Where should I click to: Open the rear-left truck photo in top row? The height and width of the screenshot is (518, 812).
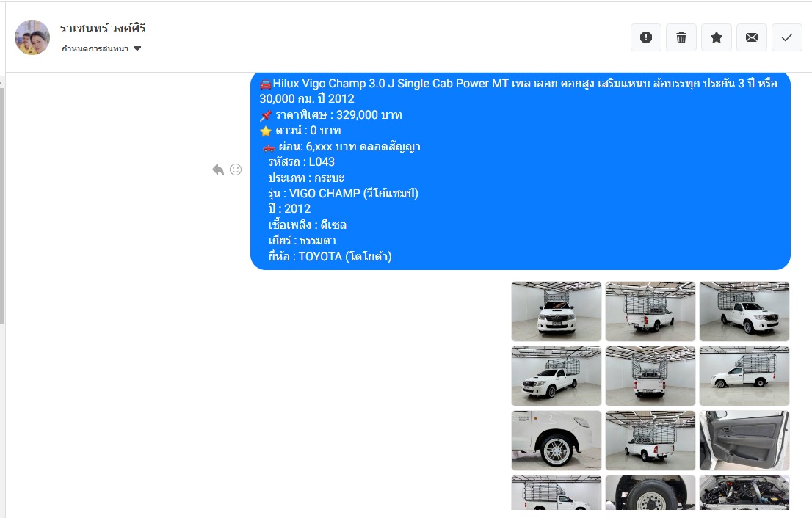tap(650, 312)
